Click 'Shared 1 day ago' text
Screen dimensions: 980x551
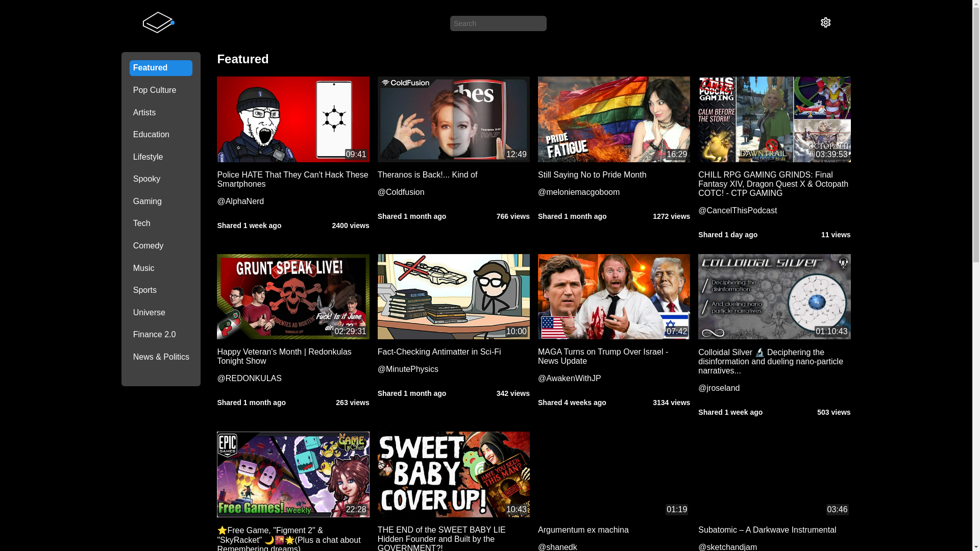tap(728, 235)
